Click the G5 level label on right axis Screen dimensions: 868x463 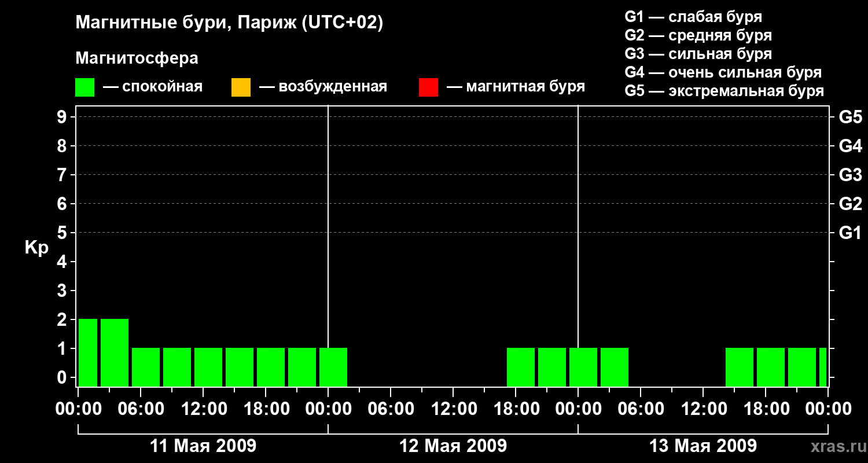(x=850, y=117)
